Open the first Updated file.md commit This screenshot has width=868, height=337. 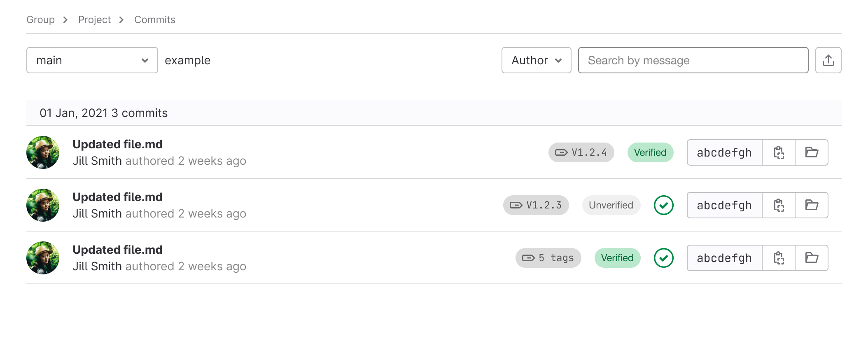pyautogui.click(x=118, y=144)
